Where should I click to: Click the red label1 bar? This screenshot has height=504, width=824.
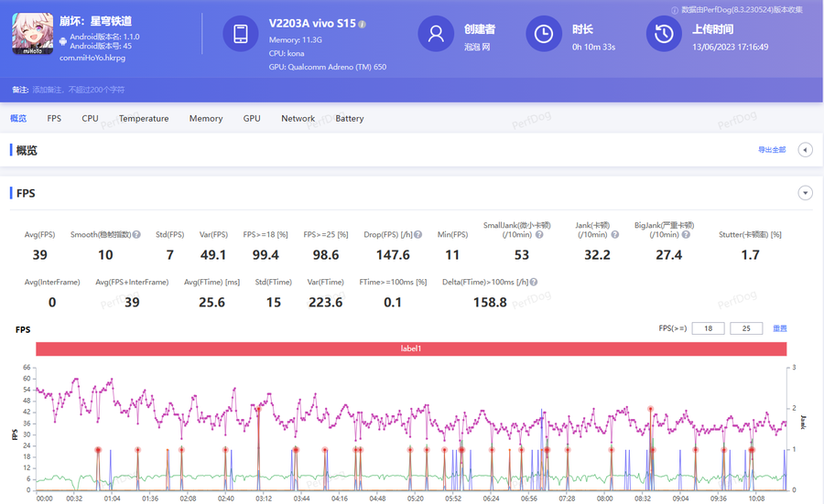point(411,349)
